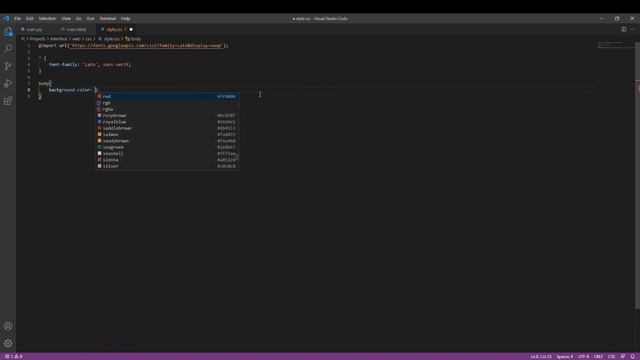
Task: Choose 'seashell' from the suggestions
Action: point(167,153)
